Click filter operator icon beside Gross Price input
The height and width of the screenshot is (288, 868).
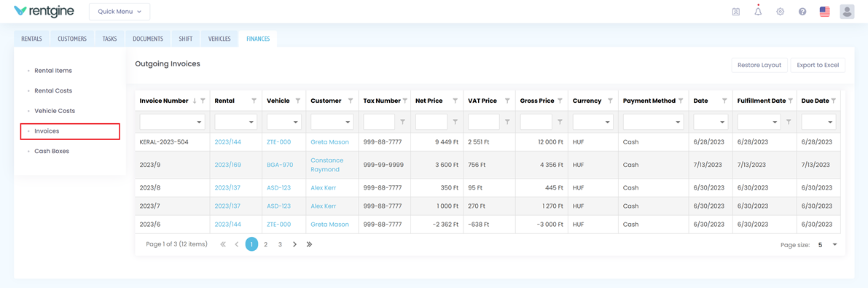tap(560, 122)
